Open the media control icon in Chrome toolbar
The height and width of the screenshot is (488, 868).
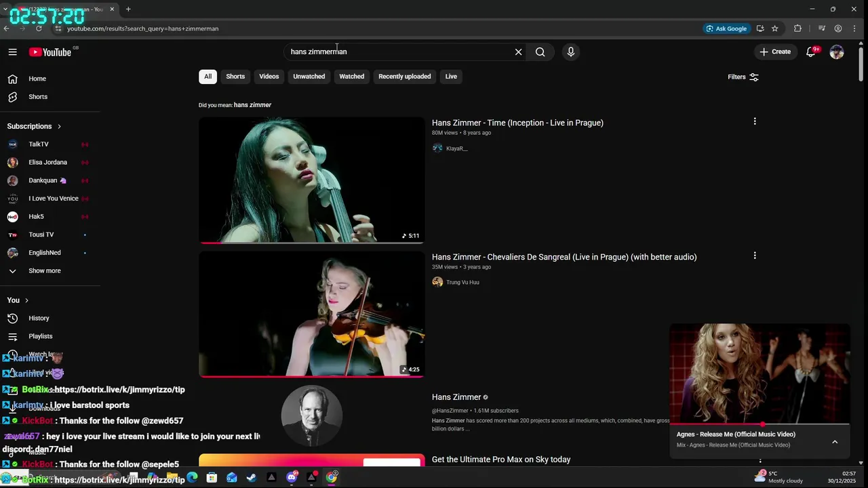pyautogui.click(x=822, y=28)
